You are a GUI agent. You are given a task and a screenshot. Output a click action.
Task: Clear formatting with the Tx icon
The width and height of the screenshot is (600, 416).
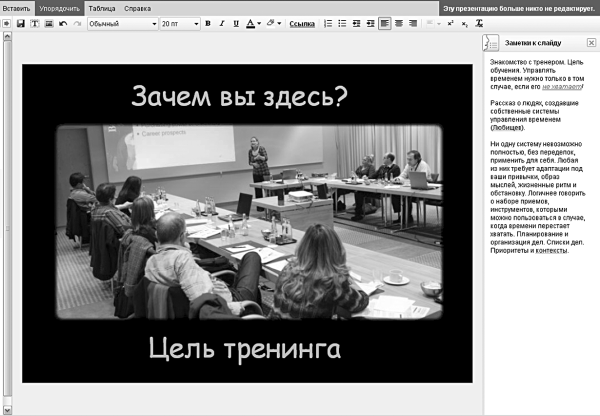coord(479,23)
